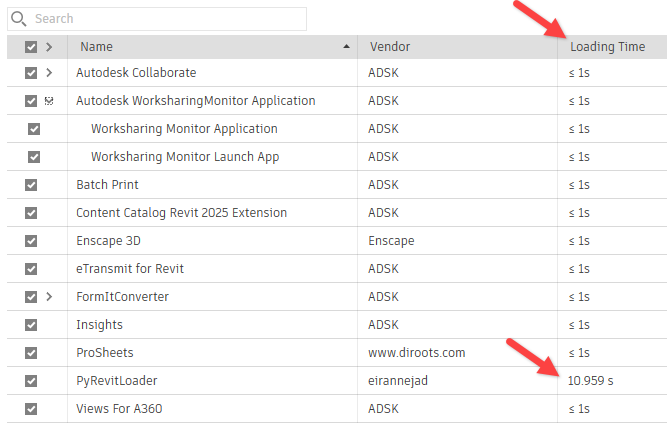The width and height of the screenshot is (667, 432).
Task: Disable the Enscape 3D checkbox
Action: tap(31, 241)
